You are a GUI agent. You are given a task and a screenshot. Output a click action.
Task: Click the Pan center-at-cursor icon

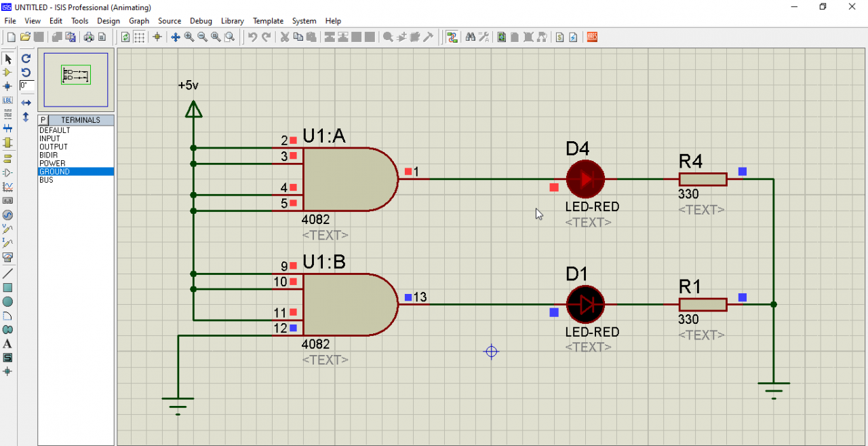(175, 37)
